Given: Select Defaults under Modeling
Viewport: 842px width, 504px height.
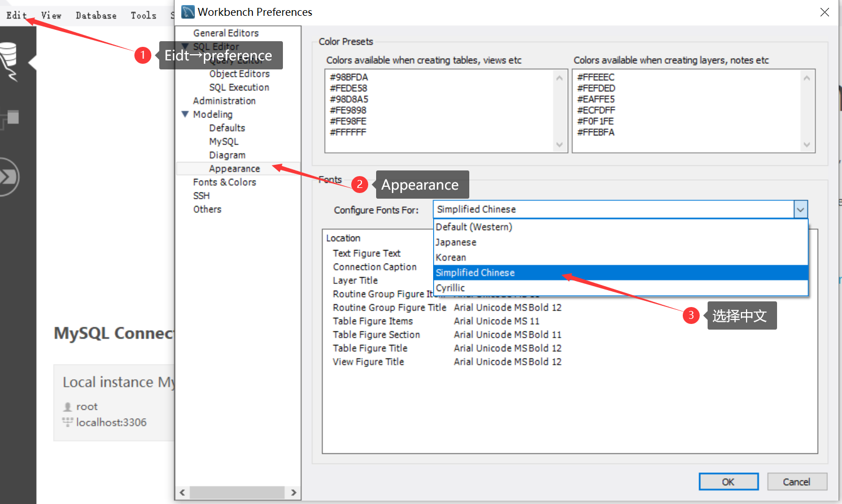Looking at the screenshot, I should pyautogui.click(x=227, y=128).
